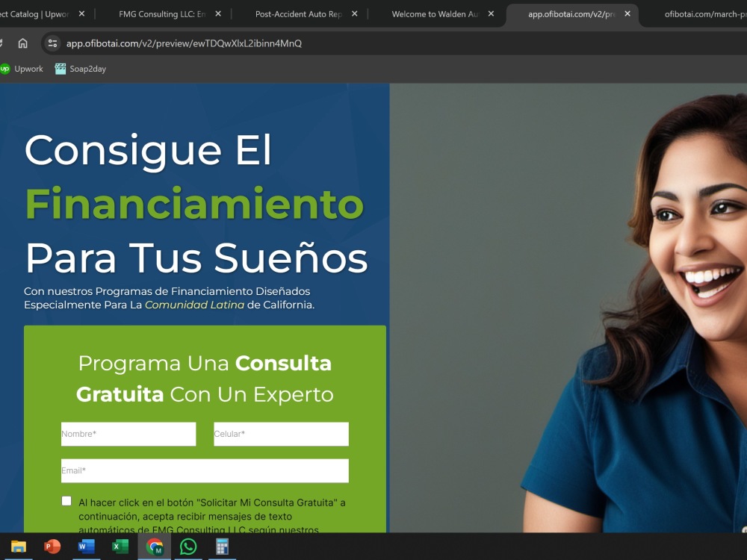This screenshot has height=560, width=747.
Task: Focus the Nombre input field
Action: tap(128, 434)
